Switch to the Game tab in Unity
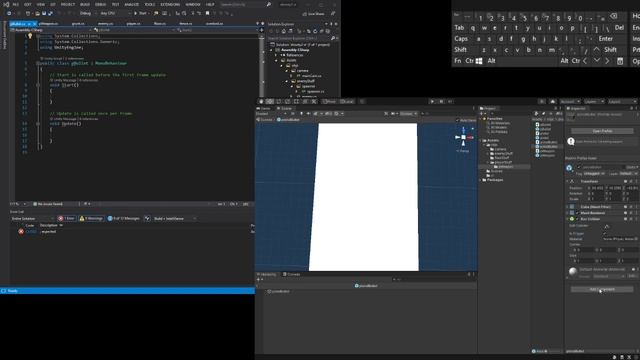Screen dimensions: 640x360 click(x=264, y=109)
